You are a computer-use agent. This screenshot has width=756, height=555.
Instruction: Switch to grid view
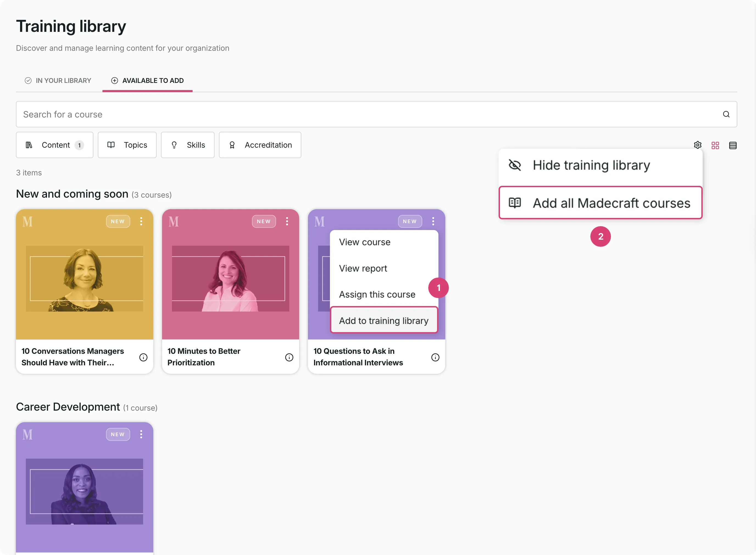(715, 145)
